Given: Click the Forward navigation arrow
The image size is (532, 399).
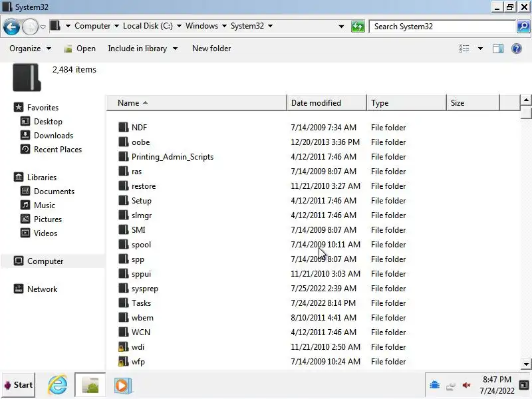Looking at the screenshot, I should [x=30, y=27].
